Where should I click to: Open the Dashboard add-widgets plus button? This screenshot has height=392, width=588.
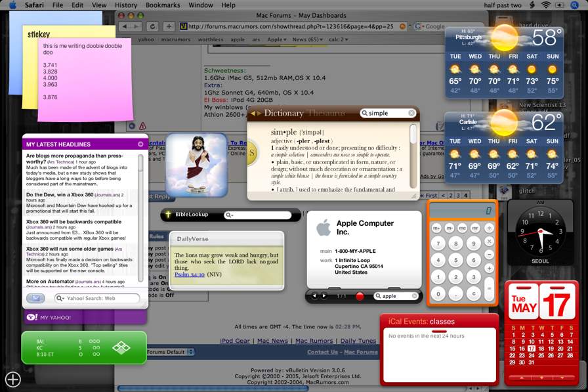point(12,380)
